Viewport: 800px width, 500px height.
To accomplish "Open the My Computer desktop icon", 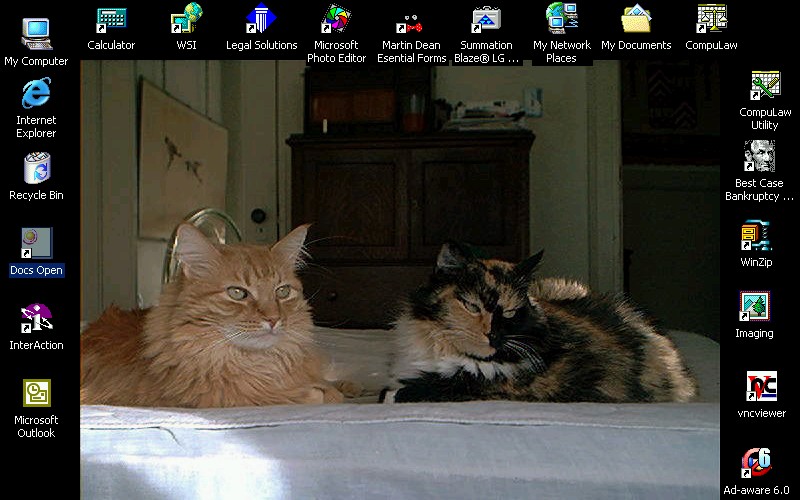I will (36, 34).
